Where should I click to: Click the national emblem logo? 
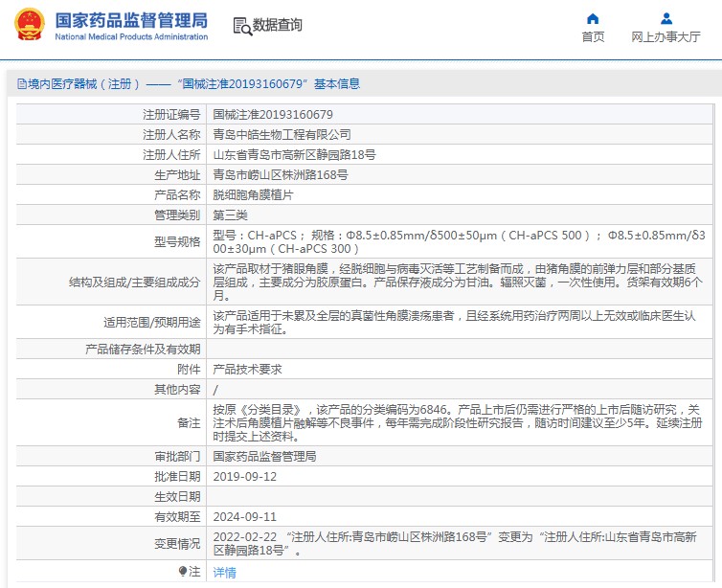tap(30, 25)
